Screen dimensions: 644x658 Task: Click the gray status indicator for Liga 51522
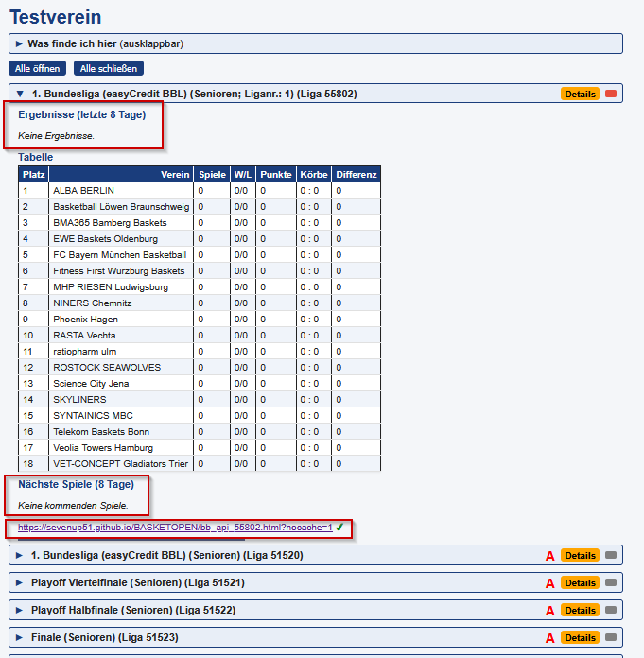(611, 610)
